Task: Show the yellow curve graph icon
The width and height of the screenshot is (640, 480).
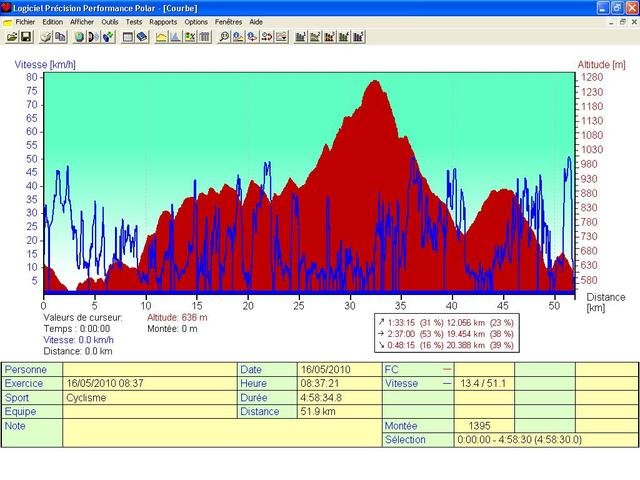Action: click(x=161, y=37)
